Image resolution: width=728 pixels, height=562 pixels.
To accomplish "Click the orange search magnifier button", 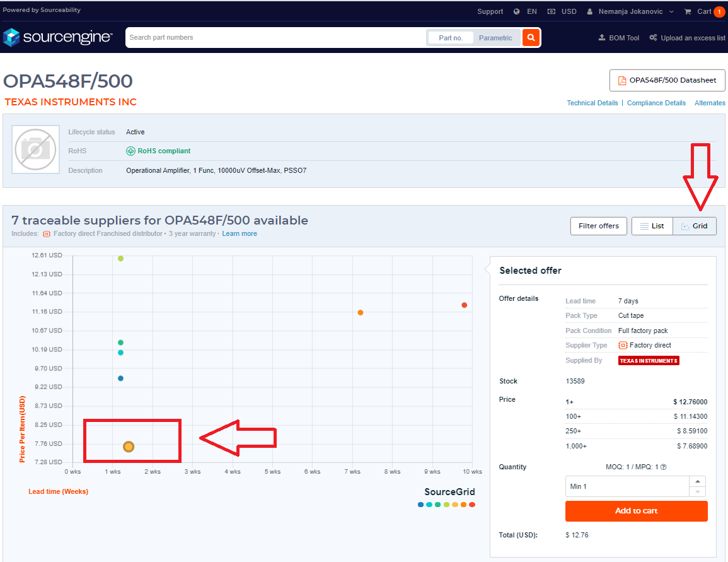I will 531,38.
